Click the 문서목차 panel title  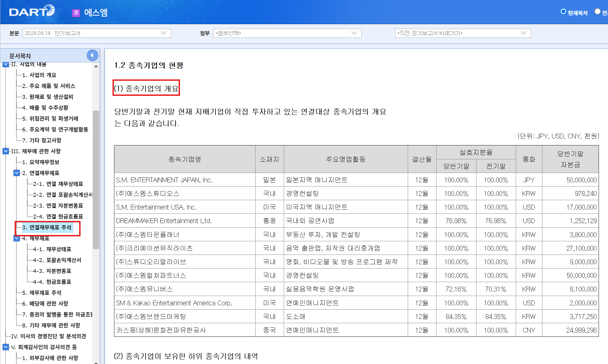tap(20, 56)
